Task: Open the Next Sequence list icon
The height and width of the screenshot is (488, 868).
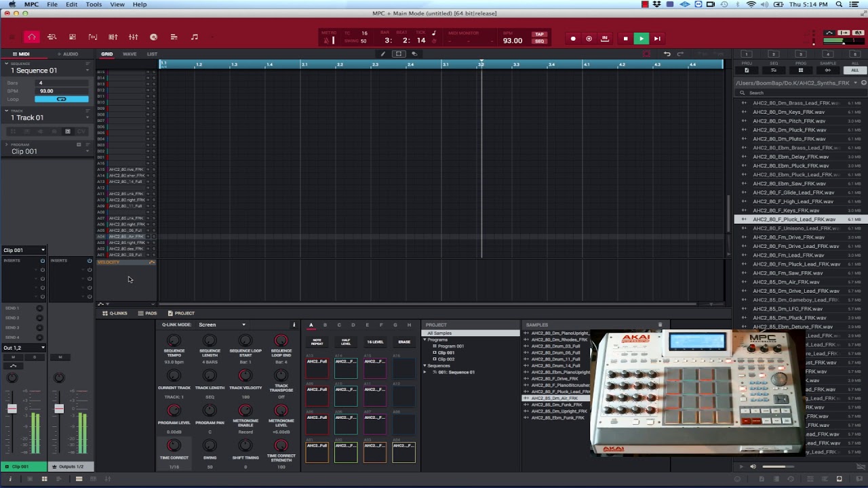Action: [174, 37]
